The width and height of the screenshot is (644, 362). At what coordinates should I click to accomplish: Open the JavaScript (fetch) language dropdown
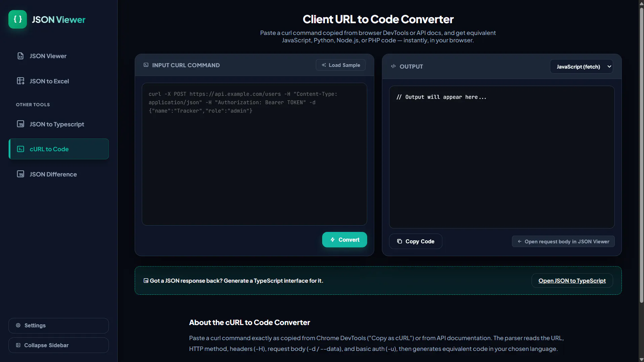coord(581,67)
